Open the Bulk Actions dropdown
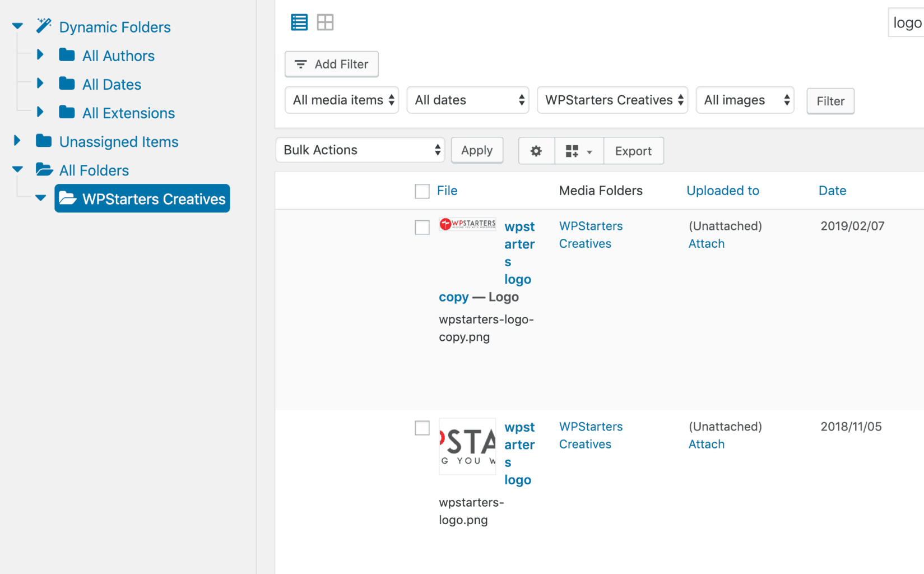 pos(360,150)
